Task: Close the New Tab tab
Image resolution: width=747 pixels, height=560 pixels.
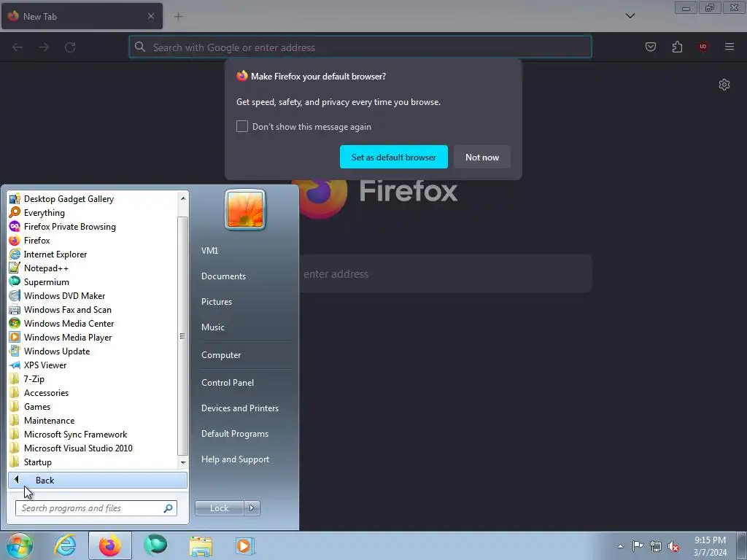Action: [151, 16]
